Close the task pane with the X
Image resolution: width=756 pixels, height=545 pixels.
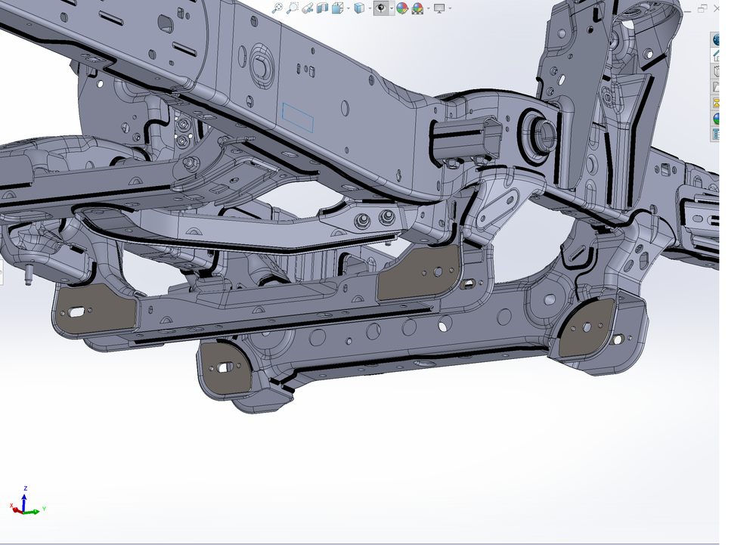tap(715, 7)
